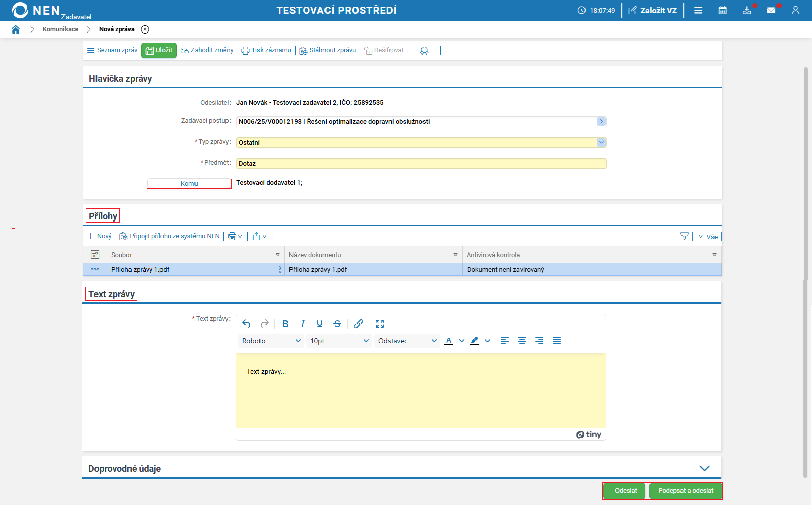Open the Roboto font family dropdown

point(271,341)
